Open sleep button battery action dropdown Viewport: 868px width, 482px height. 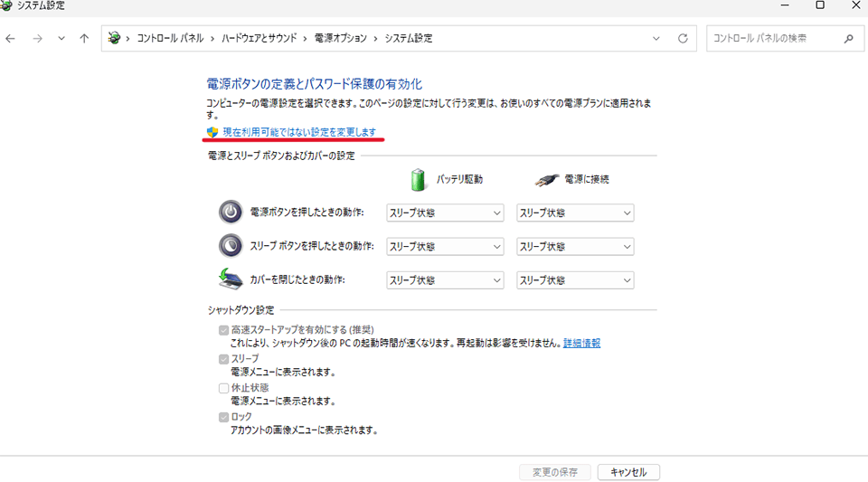tap(445, 247)
